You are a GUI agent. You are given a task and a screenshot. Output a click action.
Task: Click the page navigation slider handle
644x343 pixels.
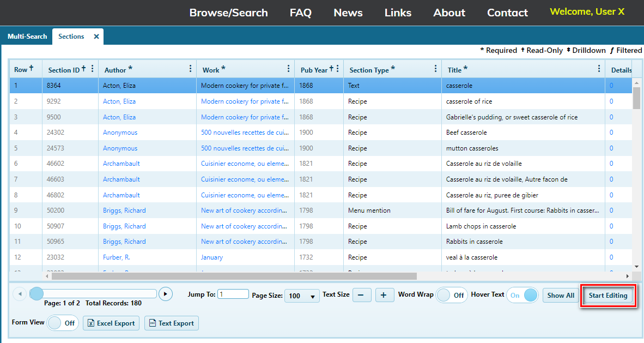pos(37,294)
